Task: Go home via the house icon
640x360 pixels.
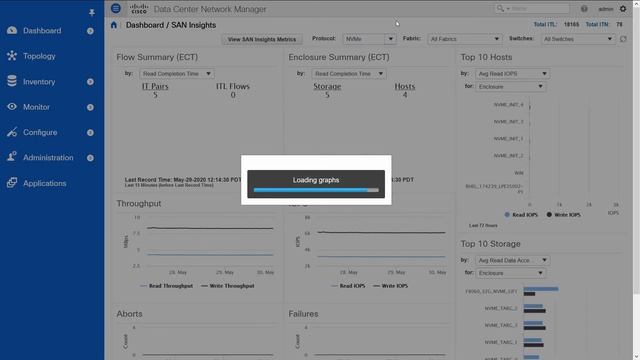Action: point(114,25)
